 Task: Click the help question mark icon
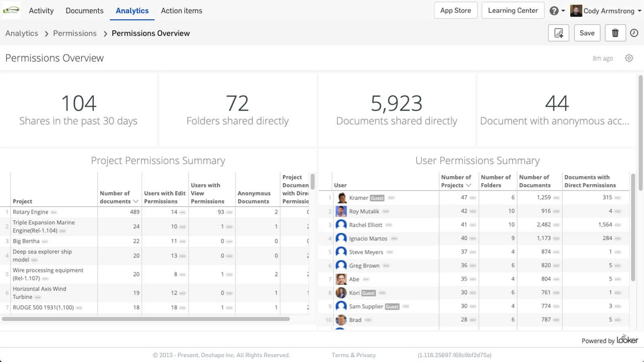554,11
